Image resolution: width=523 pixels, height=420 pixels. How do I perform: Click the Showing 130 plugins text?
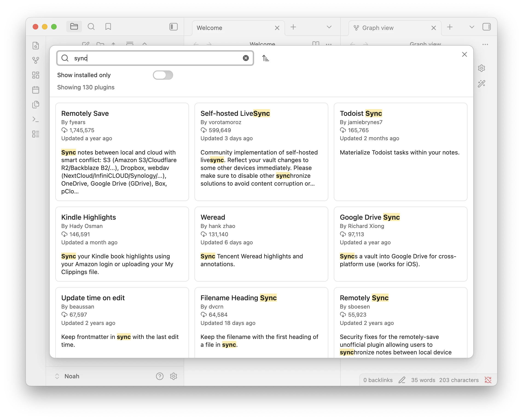point(86,87)
